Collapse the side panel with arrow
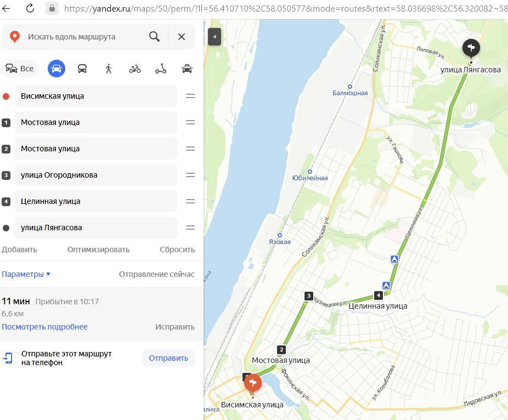 coord(215,37)
